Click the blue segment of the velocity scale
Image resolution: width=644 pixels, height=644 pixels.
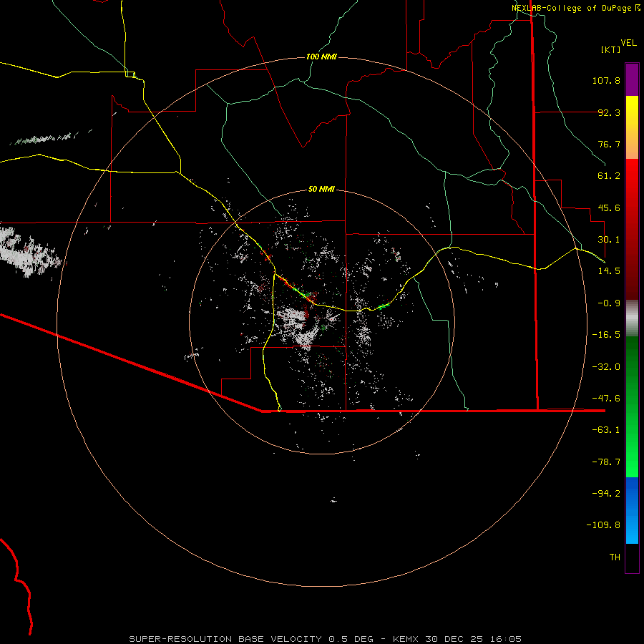(x=632, y=510)
